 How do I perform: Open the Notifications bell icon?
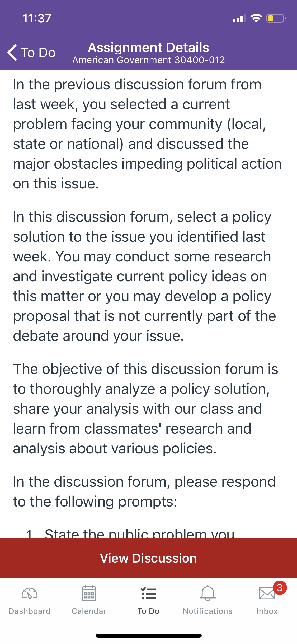(x=208, y=594)
